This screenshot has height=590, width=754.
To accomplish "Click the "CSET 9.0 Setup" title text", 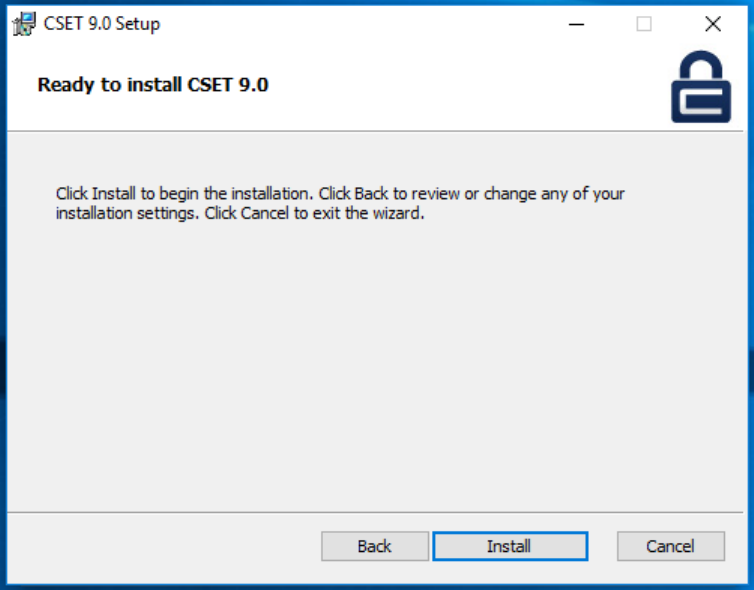I will 101,24.
